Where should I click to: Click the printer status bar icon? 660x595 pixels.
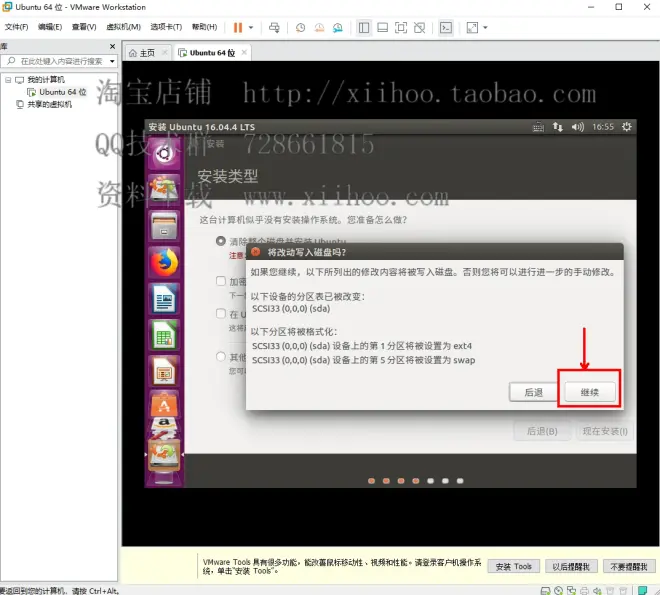click(x=585, y=591)
